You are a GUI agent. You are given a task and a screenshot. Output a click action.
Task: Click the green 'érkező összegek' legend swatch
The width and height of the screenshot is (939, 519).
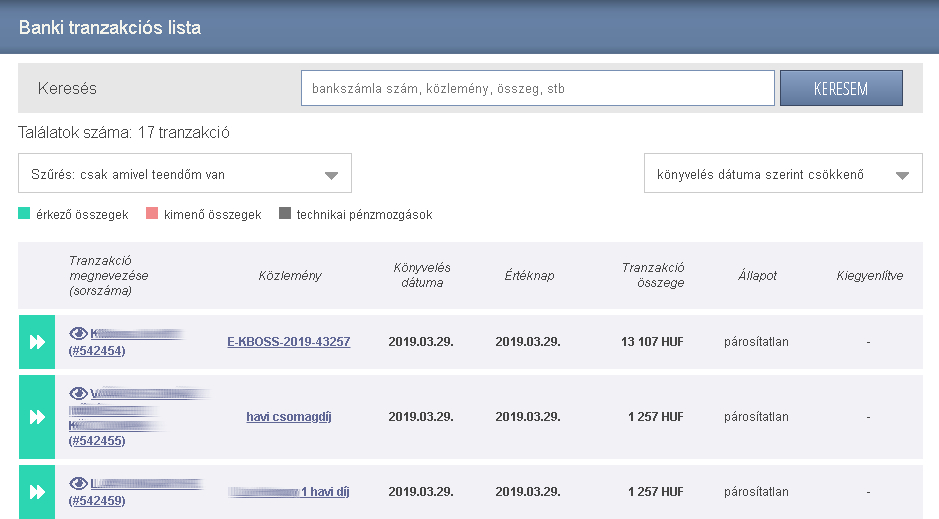25,214
